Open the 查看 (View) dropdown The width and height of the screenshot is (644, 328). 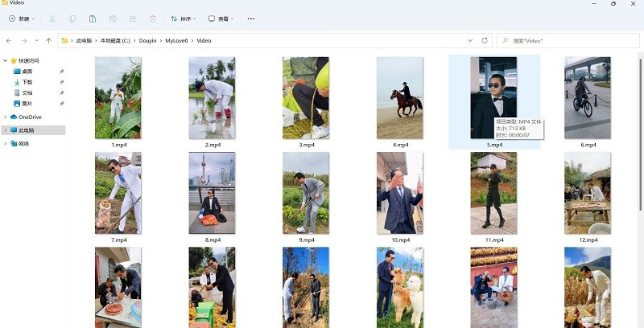[221, 18]
